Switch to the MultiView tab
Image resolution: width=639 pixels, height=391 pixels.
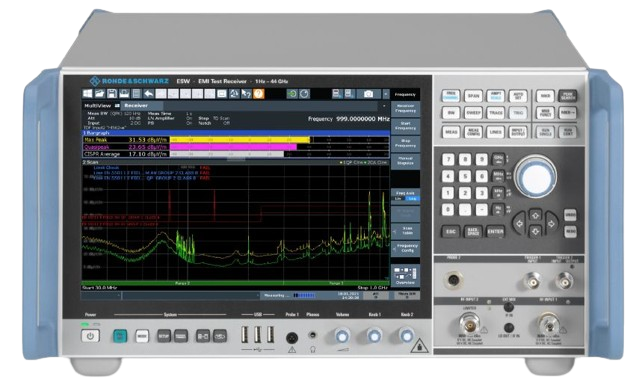click(100, 106)
